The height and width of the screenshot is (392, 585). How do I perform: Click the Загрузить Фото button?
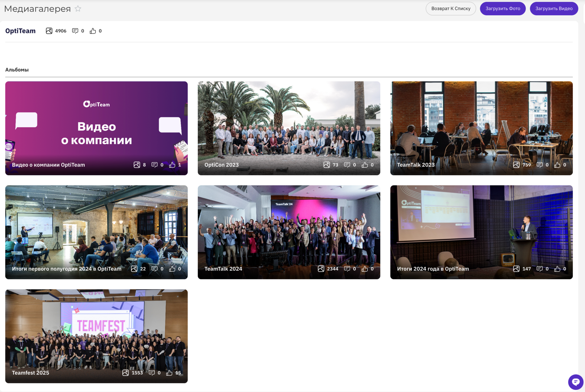pyautogui.click(x=503, y=9)
